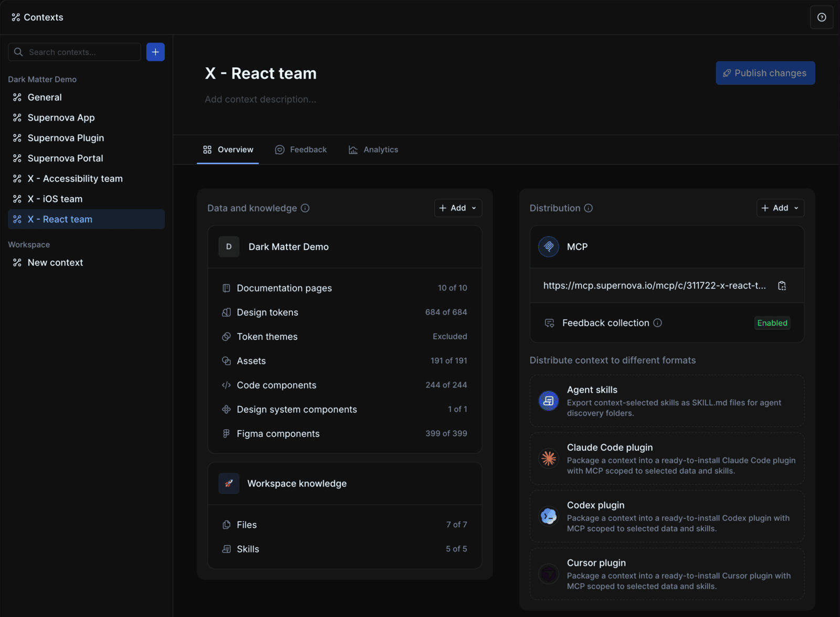
Task: Click the Codex plugin icon
Action: [549, 516]
